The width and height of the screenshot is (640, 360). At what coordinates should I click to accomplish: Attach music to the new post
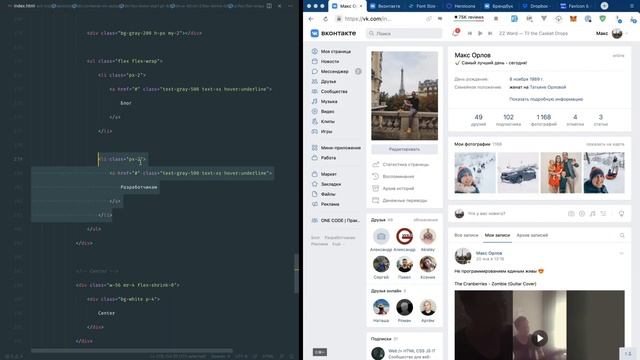(592, 213)
